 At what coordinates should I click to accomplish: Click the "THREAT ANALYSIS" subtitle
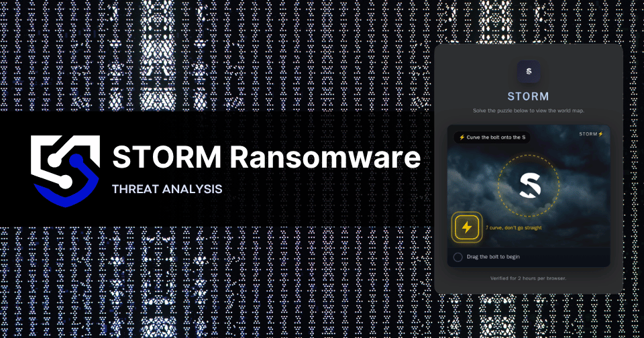[167, 189]
